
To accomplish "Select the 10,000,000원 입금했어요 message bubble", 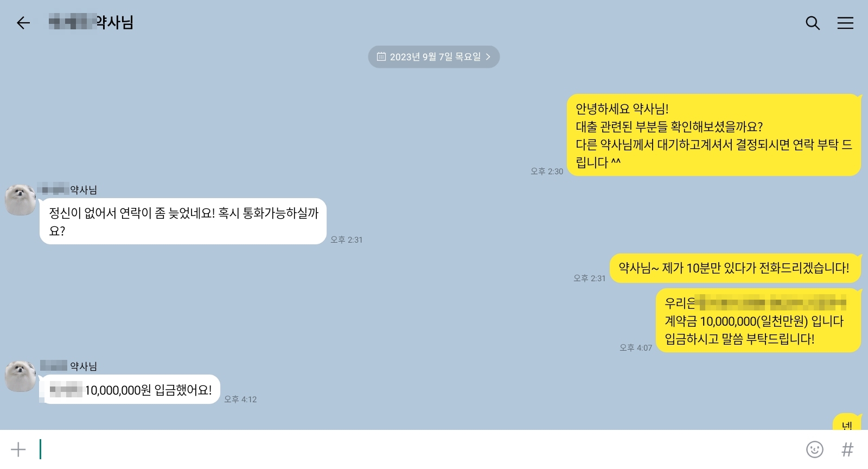I will click(130, 390).
